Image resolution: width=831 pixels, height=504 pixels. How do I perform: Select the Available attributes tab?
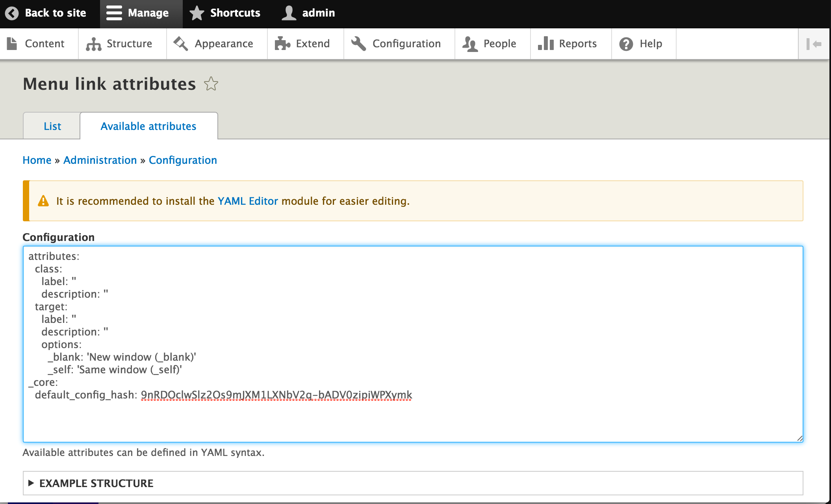[148, 126]
